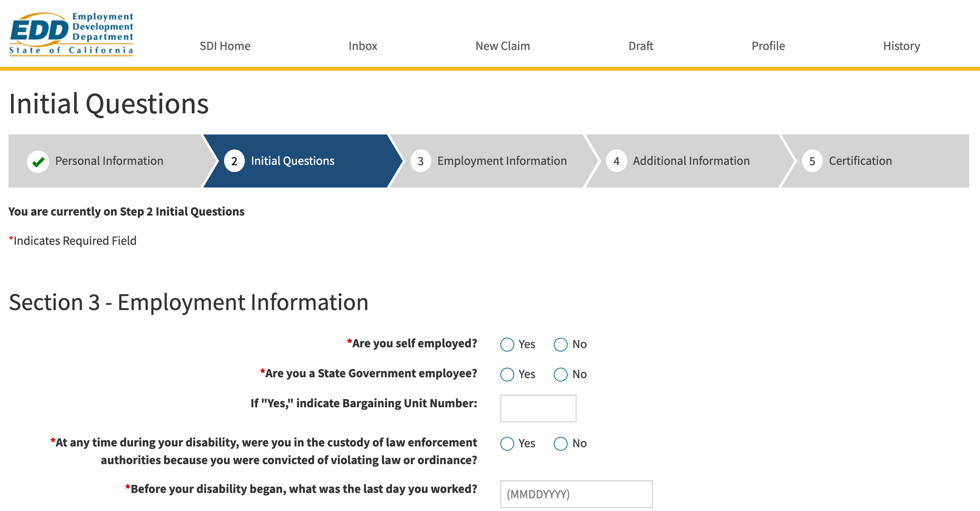The height and width of the screenshot is (511, 980).
Task: Jump to Additional Information step label
Action: click(x=691, y=161)
